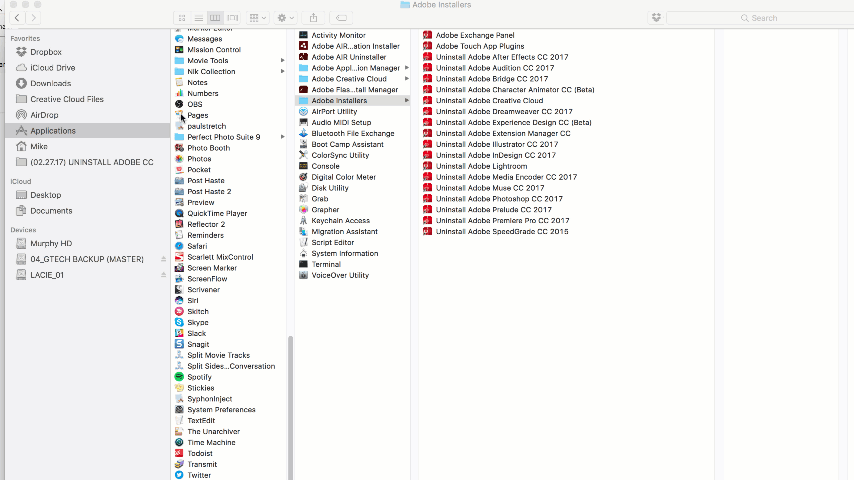Click the Adobe Installers folder arrow
Viewport: 854px width, 480px height.
coord(406,101)
